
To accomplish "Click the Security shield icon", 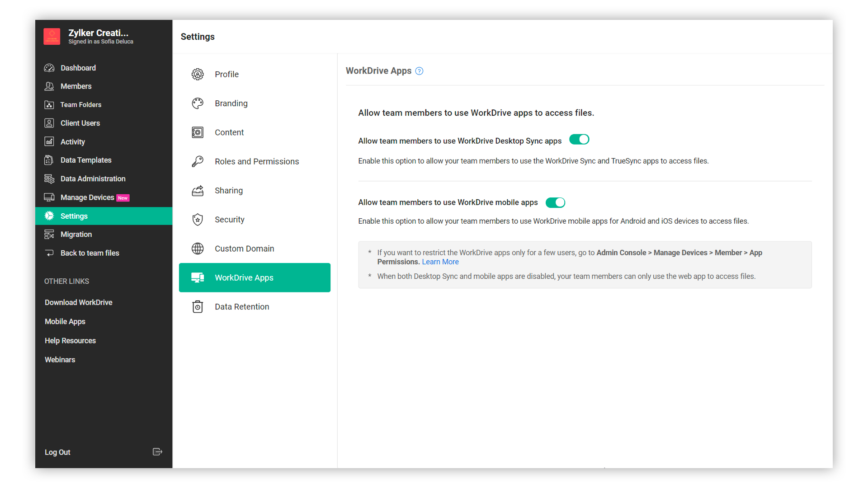I will pos(198,220).
